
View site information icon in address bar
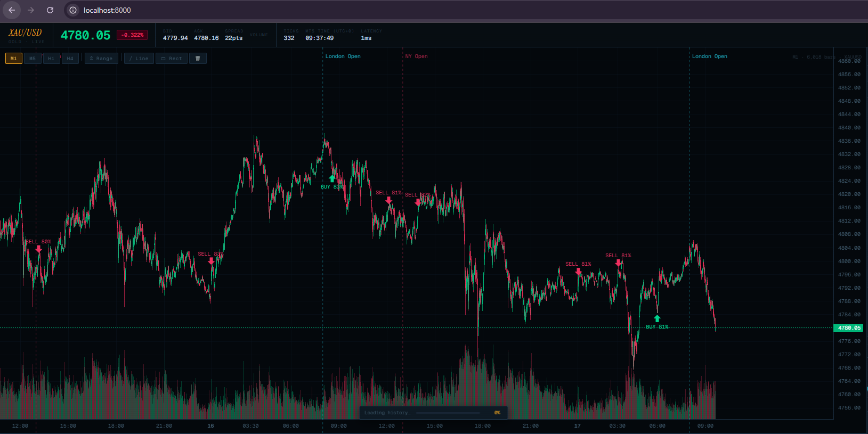(x=73, y=10)
